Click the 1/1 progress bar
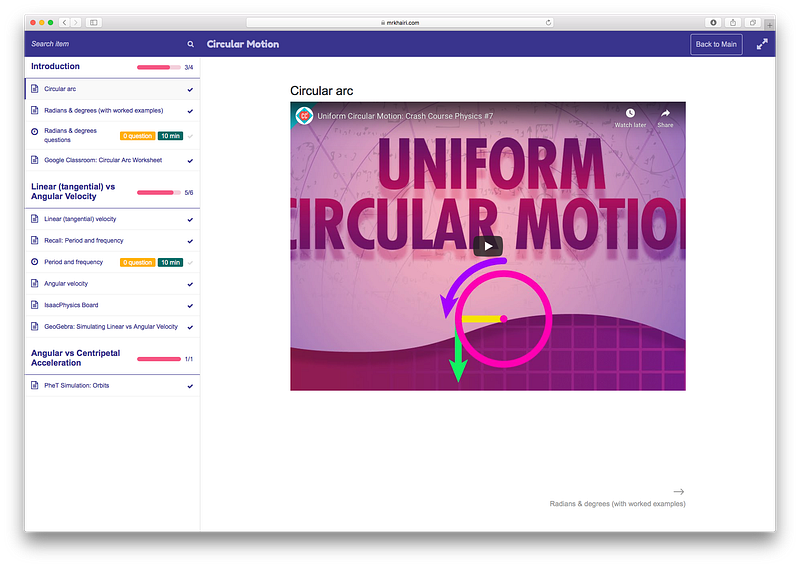800x567 pixels. 159,359
